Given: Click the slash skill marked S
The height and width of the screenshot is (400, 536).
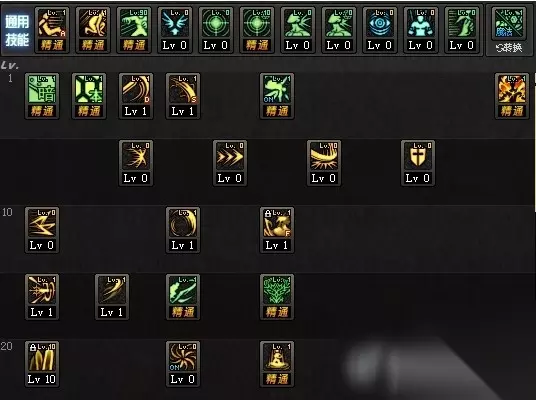Looking at the screenshot, I should point(183,96).
